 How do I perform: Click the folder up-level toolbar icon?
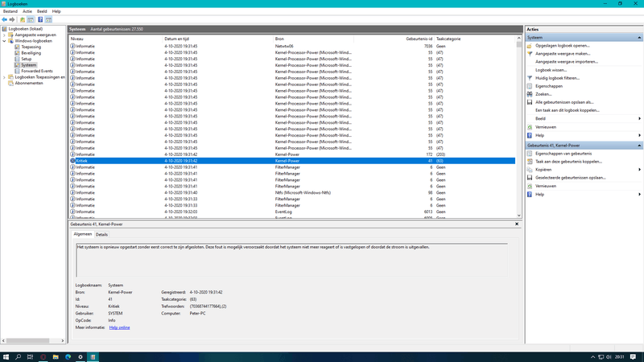pos(23,19)
